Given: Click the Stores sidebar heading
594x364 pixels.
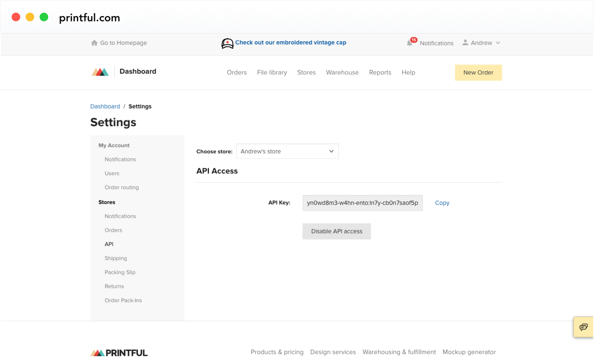Looking at the screenshot, I should [107, 202].
